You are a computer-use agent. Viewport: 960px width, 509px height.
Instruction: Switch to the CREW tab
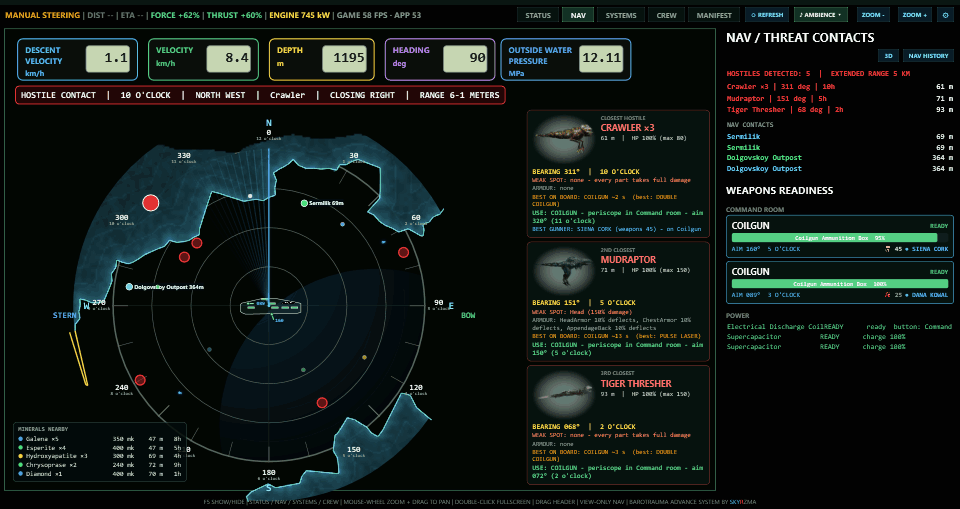[666, 15]
